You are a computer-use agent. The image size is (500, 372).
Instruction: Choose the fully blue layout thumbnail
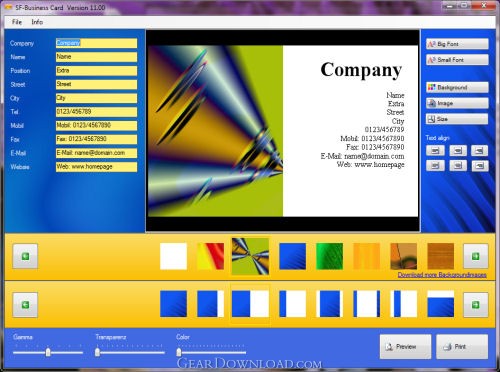[x=173, y=304]
